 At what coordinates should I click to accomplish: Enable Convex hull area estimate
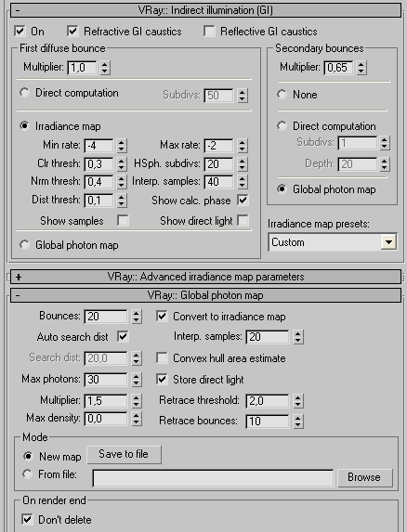162,358
